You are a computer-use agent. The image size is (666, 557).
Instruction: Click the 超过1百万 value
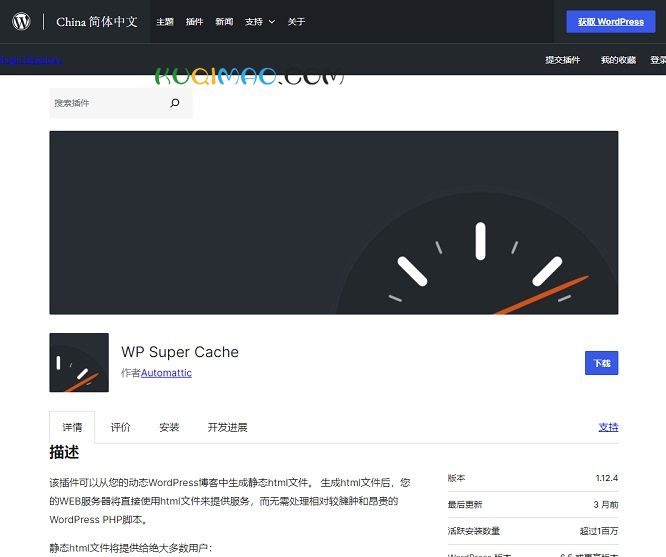[599, 531]
